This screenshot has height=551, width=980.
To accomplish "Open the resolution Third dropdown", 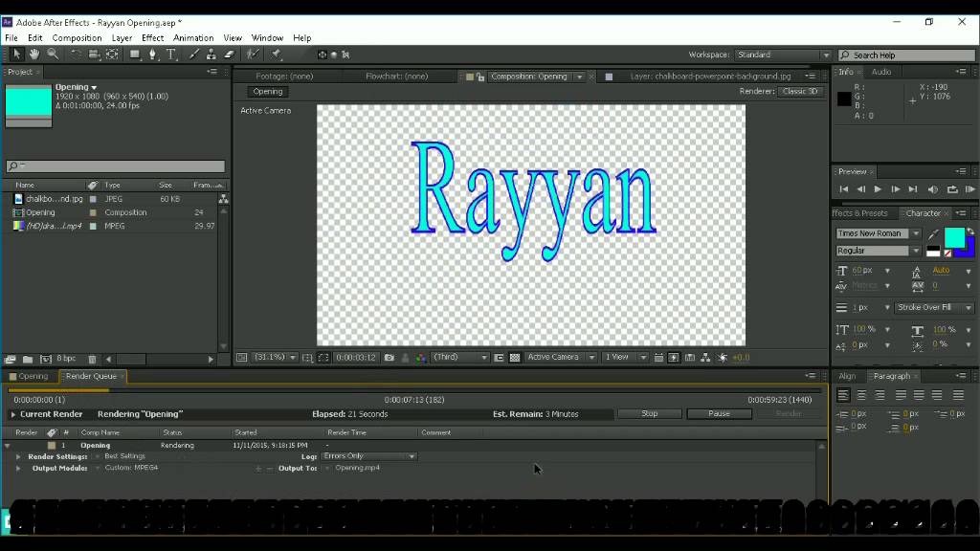I will tap(460, 358).
